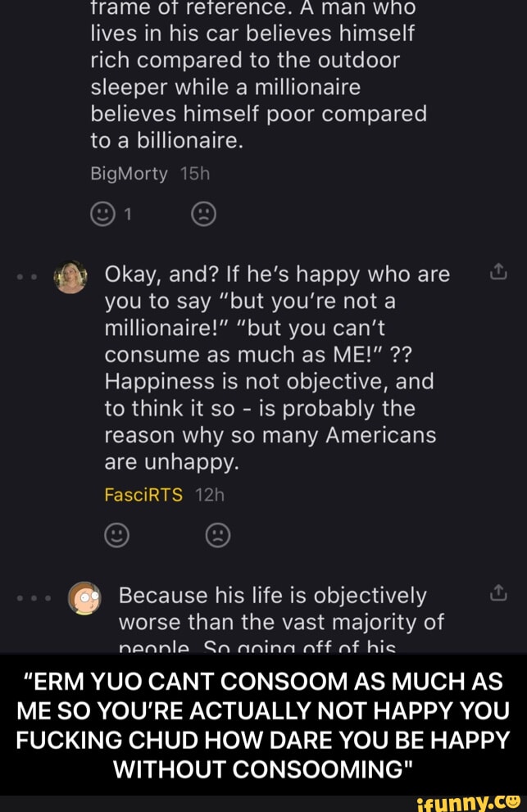The image size is (527, 812).
Task: Select the "frame of reference" comment text
Action: pyautogui.click(x=258, y=74)
